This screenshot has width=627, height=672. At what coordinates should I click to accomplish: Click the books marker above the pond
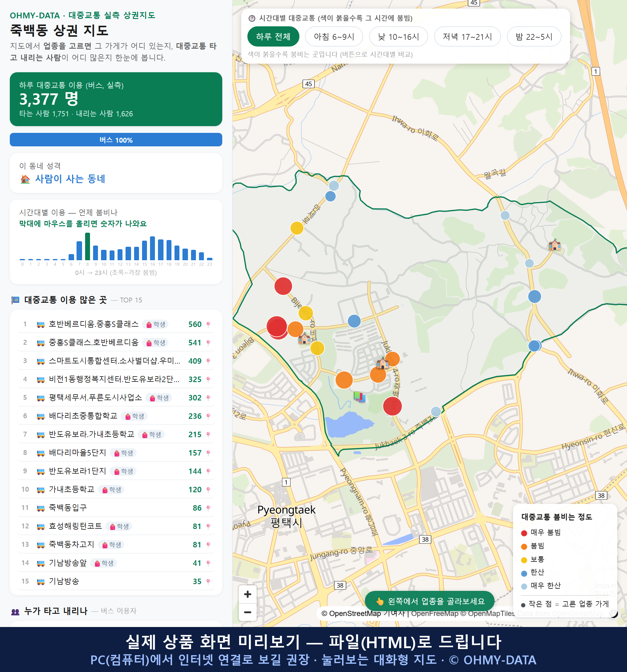click(360, 396)
